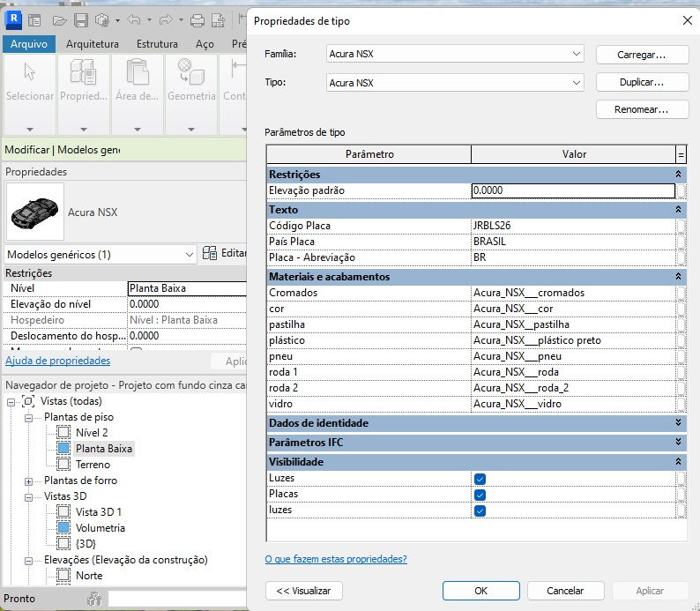Open the 'O que fazem estas propriedades?' link
Screen dimensions: 700x611
coord(336,559)
